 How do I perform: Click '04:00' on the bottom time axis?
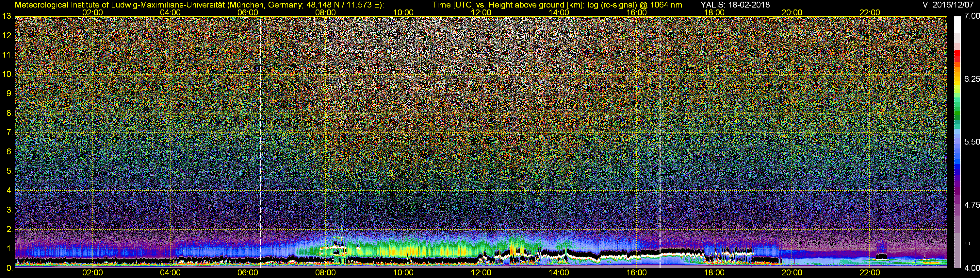coord(170,273)
